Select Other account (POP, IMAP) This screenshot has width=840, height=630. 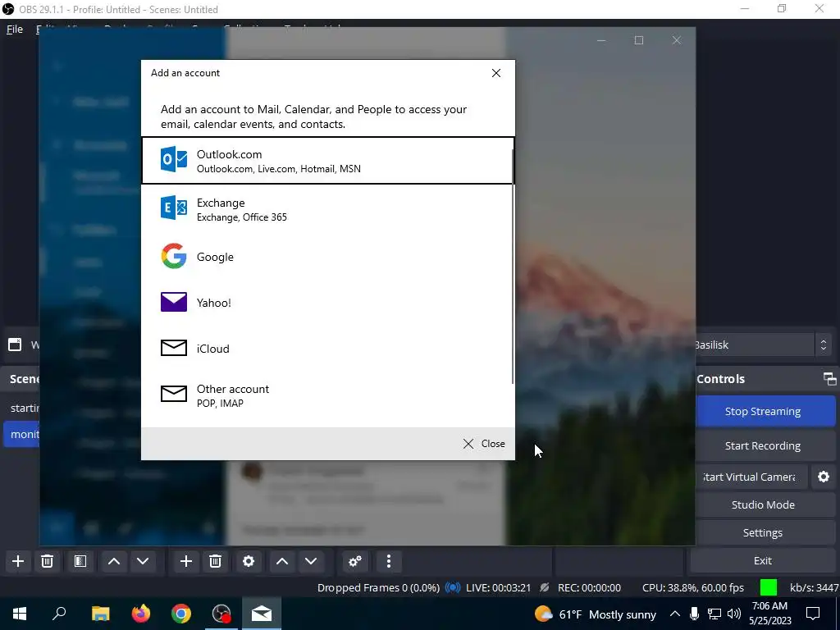pos(327,395)
